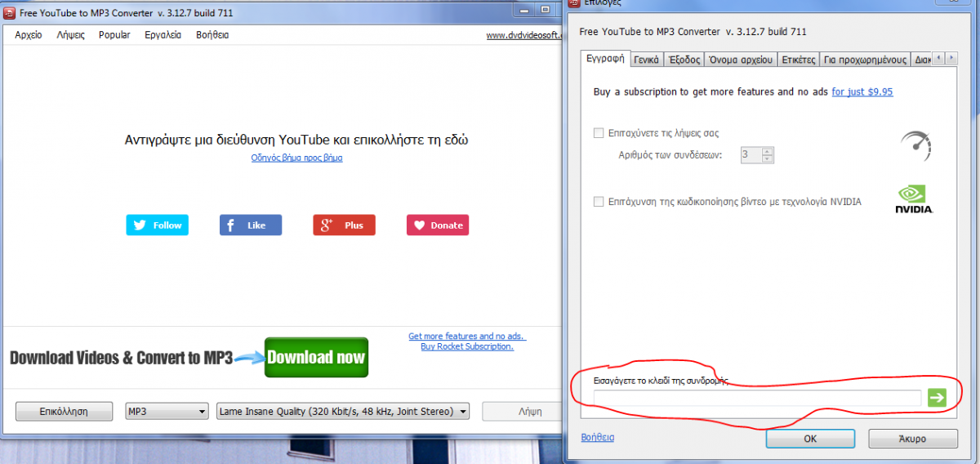
Task: Click the for just $9.95 subscription link
Action: coord(862,91)
